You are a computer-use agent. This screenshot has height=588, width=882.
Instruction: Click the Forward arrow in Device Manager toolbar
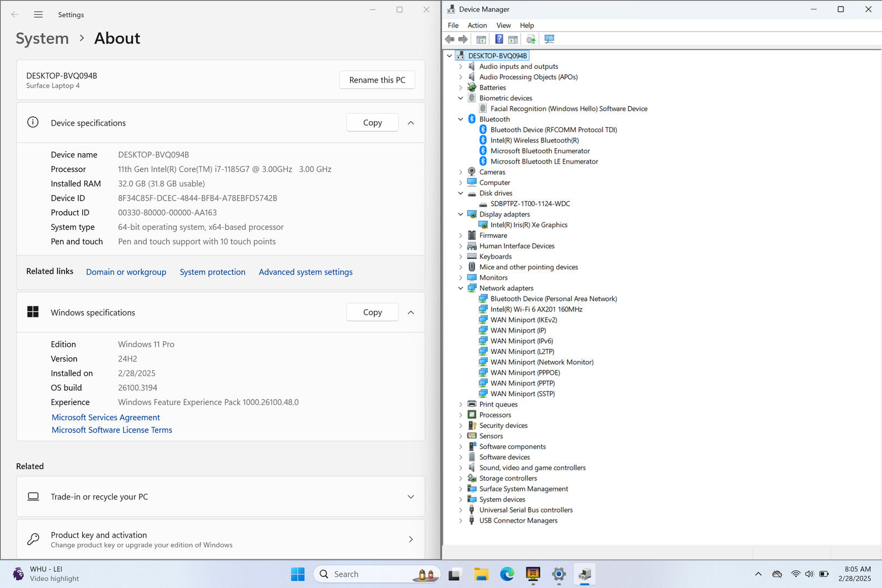pyautogui.click(x=463, y=39)
